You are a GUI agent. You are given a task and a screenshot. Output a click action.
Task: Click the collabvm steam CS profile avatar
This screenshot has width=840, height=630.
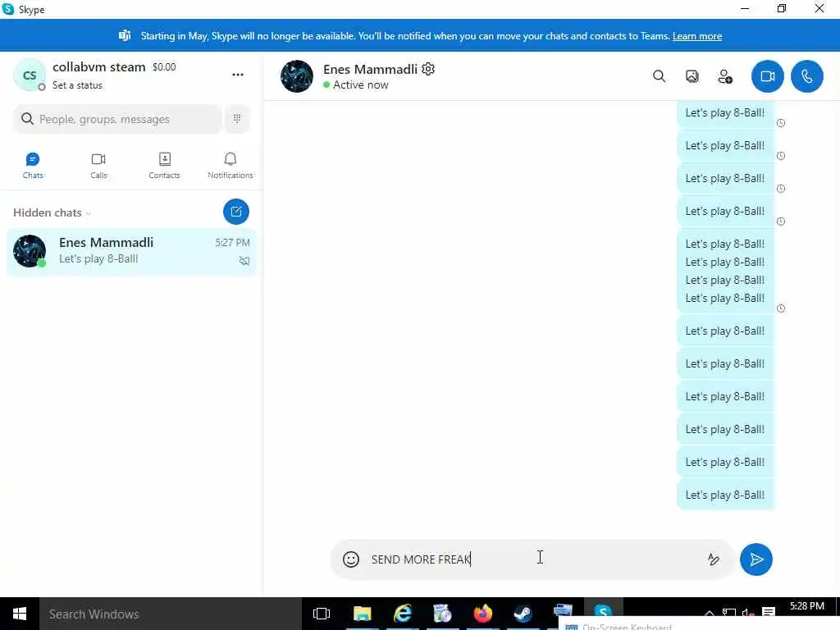pos(30,75)
